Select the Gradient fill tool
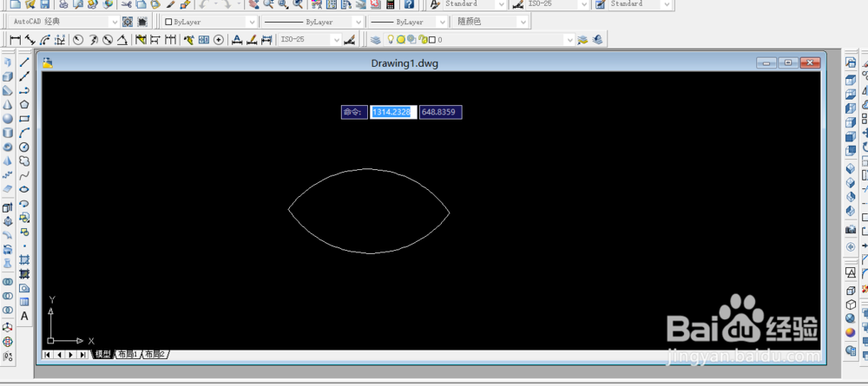The height and width of the screenshot is (386, 868). [24, 274]
